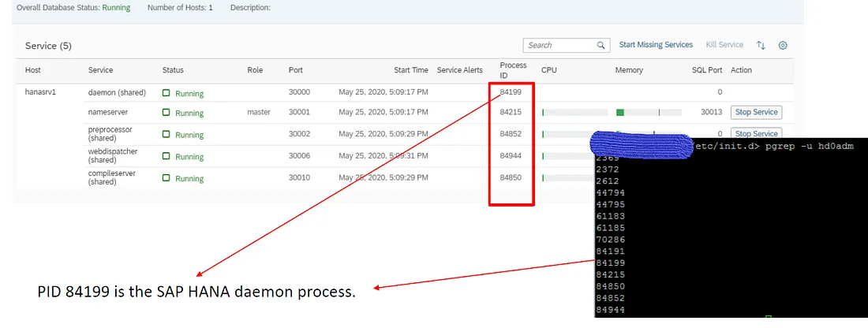Sort by Status column header
The width and height of the screenshot is (868, 328).
click(173, 70)
